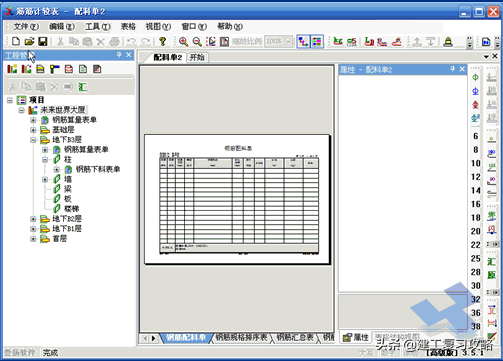Click the New document icon in toolbar
Screen dimensions: 503x361
click(x=16, y=41)
